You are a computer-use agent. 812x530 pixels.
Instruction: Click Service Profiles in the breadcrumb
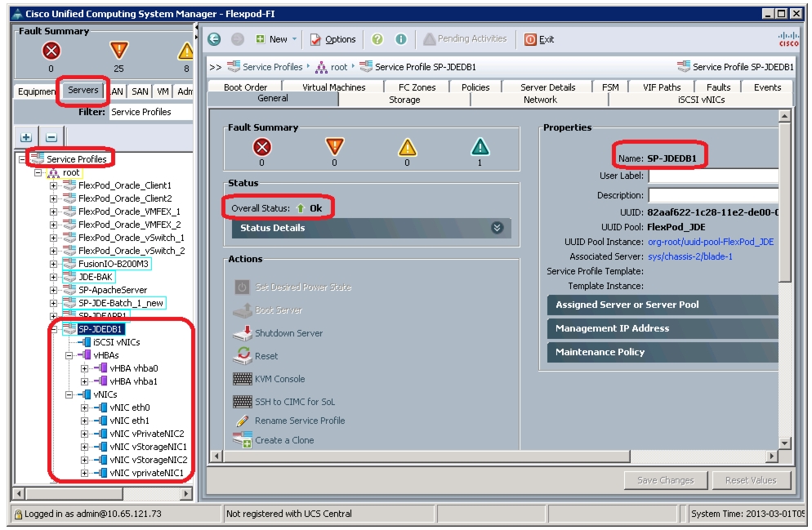272,67
